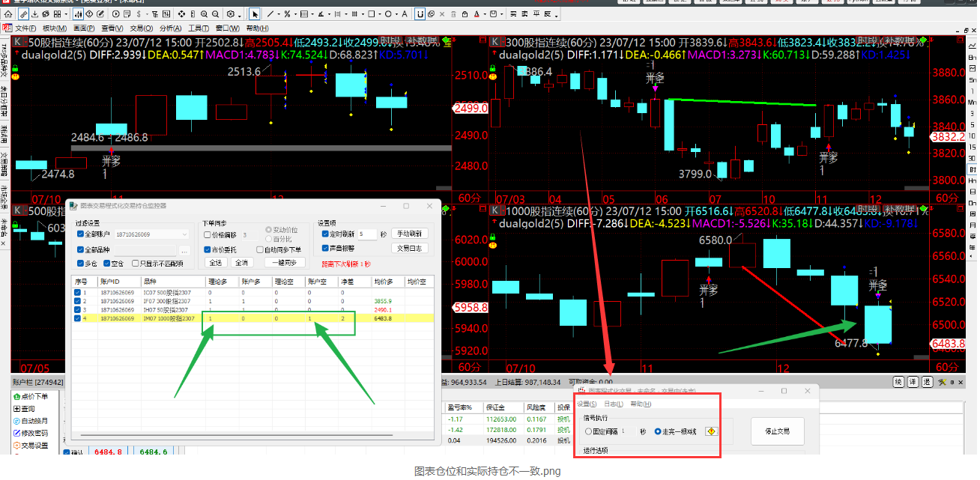Click the 全消 button

pos(242,263)
